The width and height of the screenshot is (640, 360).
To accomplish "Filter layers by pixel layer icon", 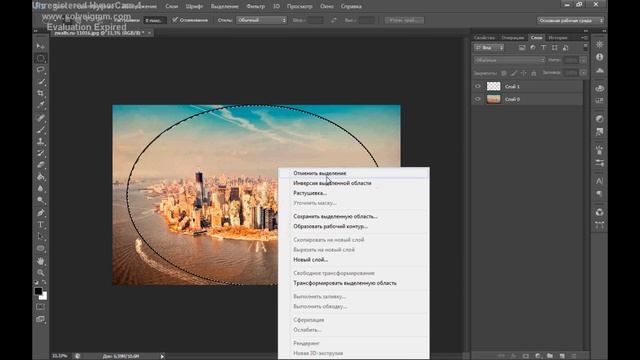I will 522,48.
